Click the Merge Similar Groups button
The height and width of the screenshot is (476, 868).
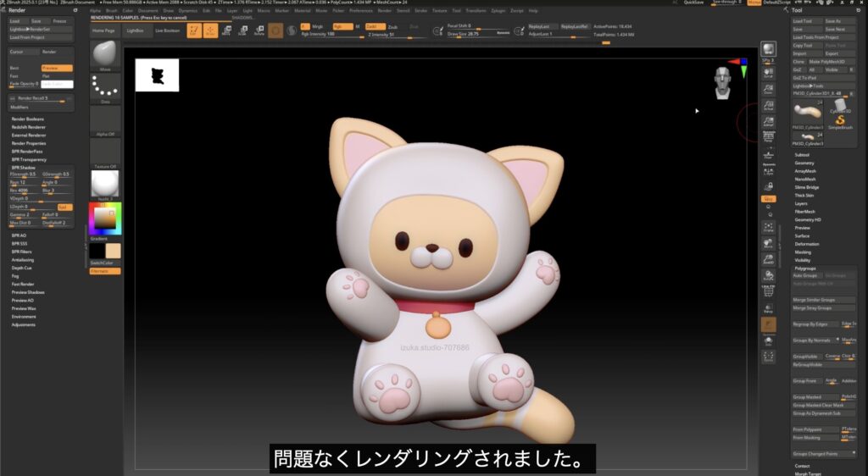tap(823, 300)
